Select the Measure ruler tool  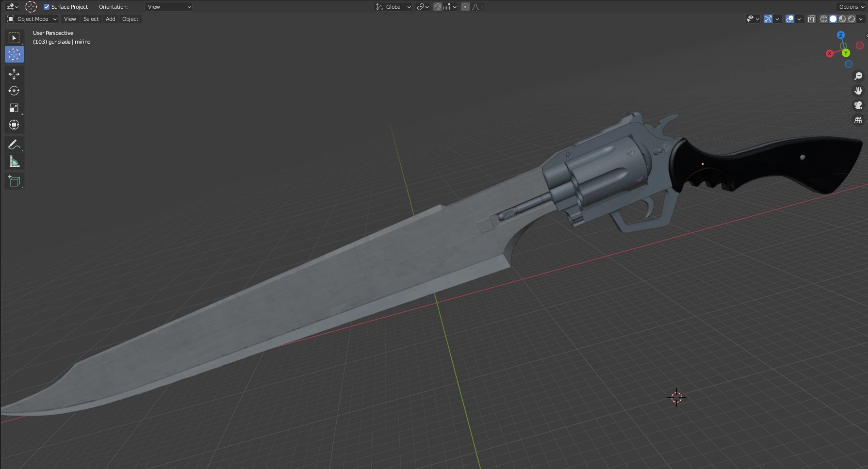pyautogui.click(x=14, y=162)
